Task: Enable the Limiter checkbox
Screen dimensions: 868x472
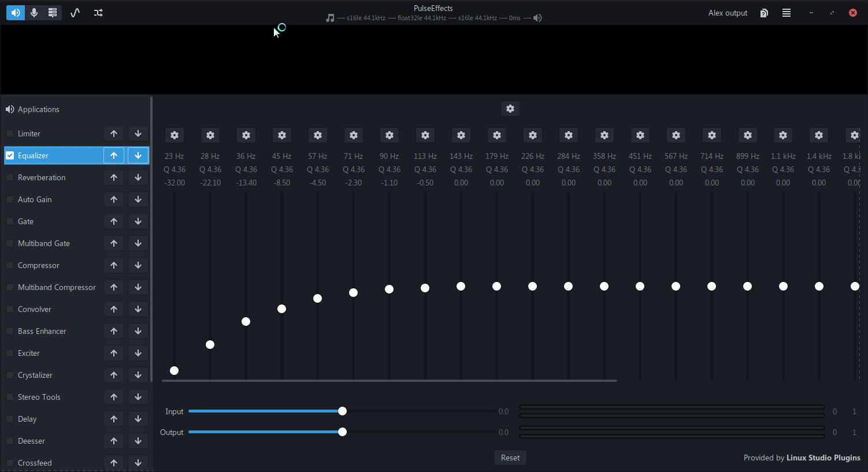Action: 10,133
